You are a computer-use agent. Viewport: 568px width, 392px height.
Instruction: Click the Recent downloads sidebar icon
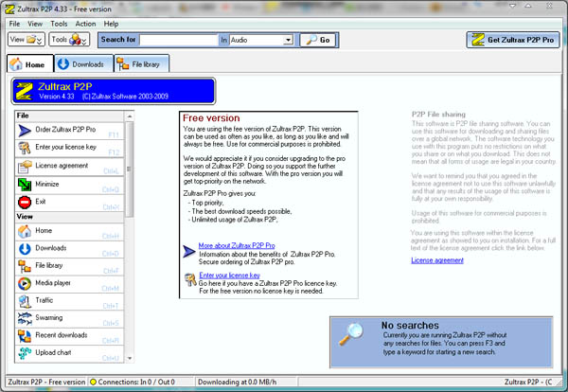pyautogui.click(x=25, y=335)
